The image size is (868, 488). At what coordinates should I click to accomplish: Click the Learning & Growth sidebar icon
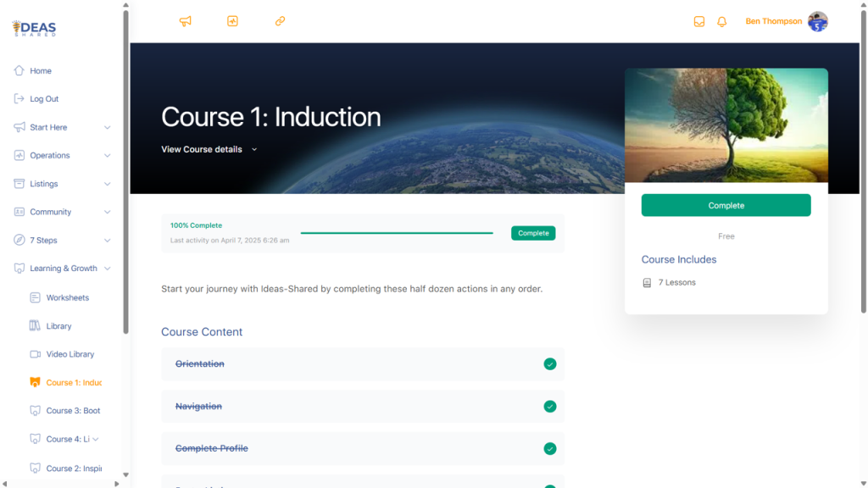tap(19, 269)
